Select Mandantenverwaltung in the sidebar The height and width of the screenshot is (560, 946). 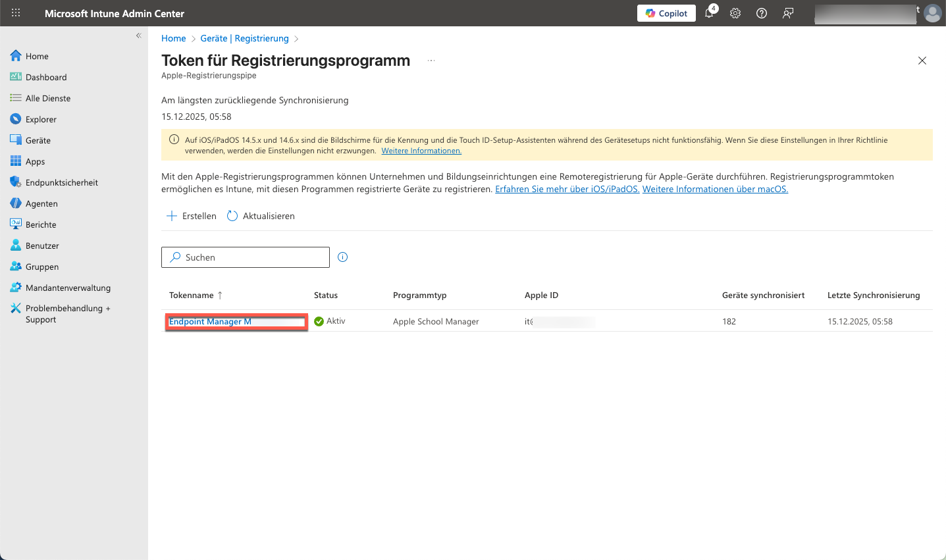tap(68, 288)
